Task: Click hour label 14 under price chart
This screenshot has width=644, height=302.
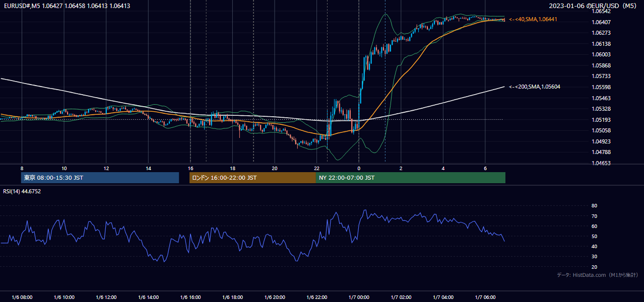Action: tap(148, 168)
